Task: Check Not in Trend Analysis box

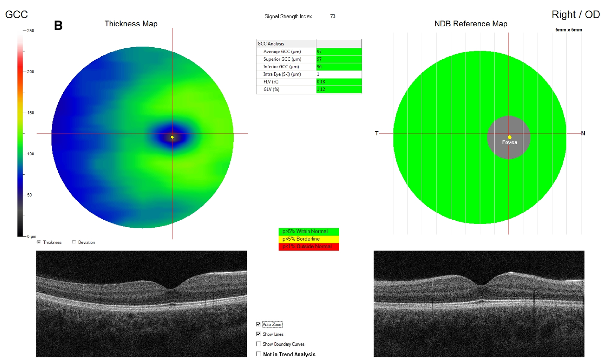Action: click(258, 354)
